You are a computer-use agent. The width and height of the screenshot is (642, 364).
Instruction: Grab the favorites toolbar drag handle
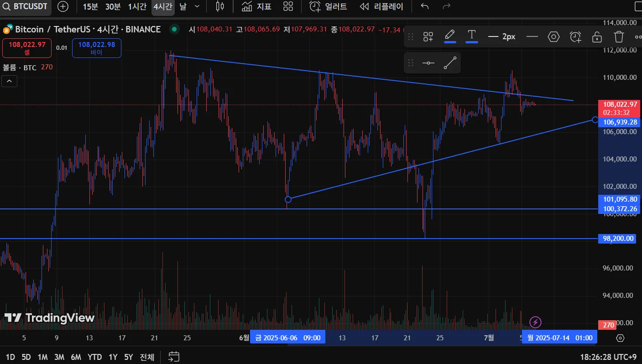[x=411, y=63]
